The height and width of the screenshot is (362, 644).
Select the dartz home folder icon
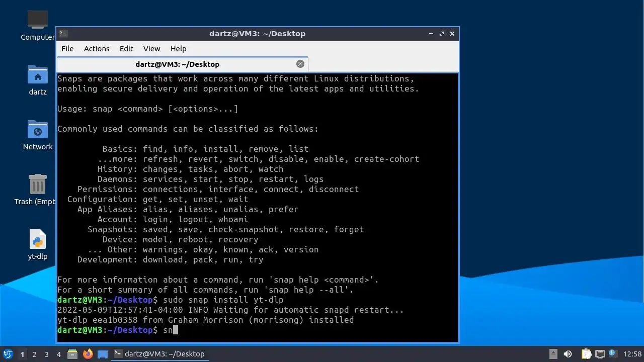(38, 80)
